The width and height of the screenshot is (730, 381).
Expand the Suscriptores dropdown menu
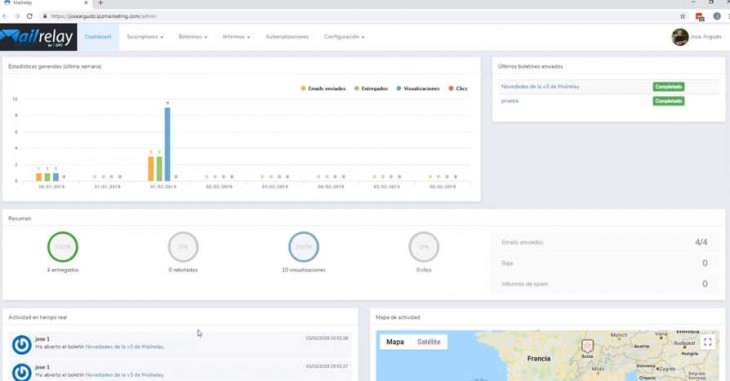click(x=145, y=37)
